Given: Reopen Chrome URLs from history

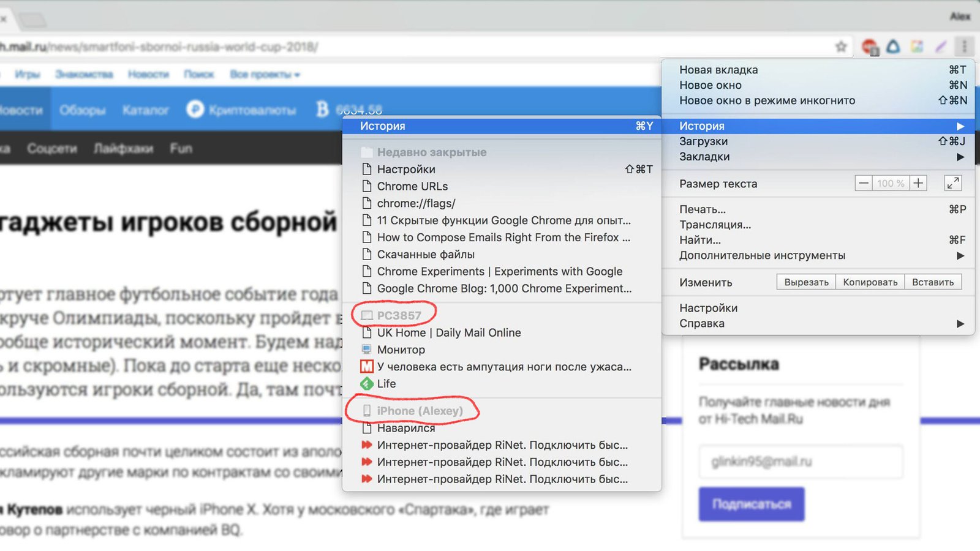Looking at the screenshot, I should click(502, 186).
